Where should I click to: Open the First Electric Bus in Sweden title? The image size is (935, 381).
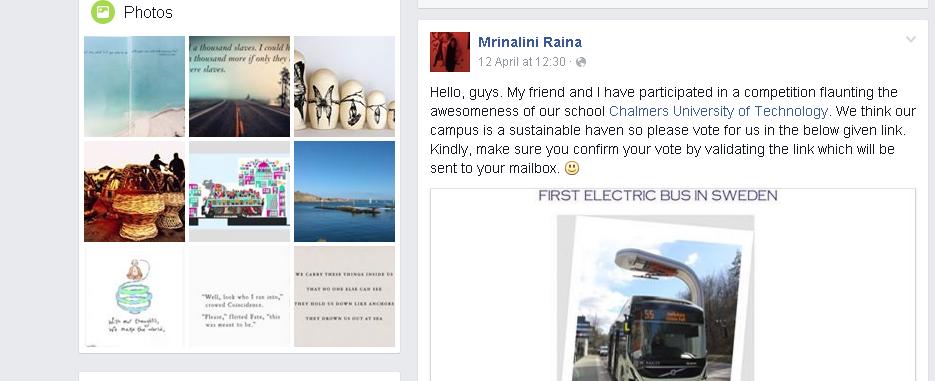658,196
